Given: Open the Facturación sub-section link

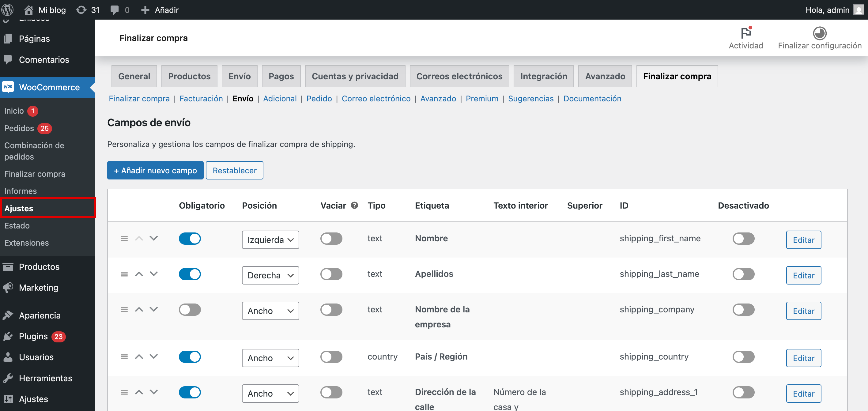Looking at the screenshot, I should 201,98.
